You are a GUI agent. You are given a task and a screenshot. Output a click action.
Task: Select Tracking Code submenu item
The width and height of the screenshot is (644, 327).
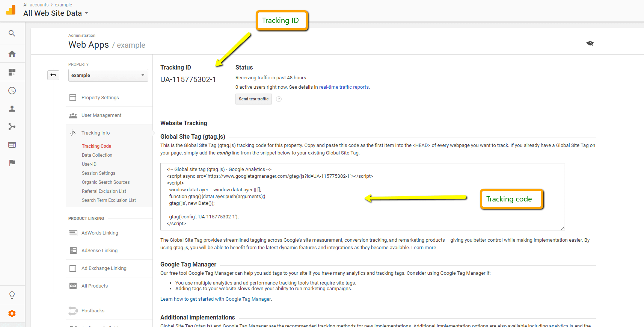click(97, 146)
